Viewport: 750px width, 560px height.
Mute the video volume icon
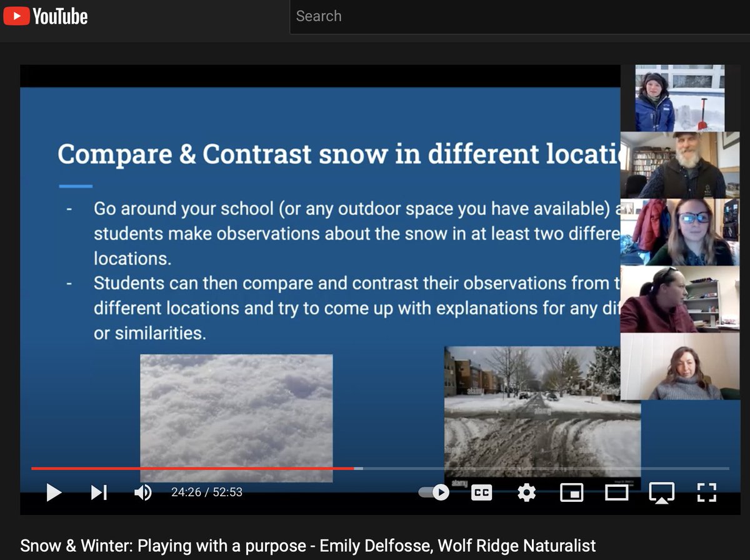[x=142, y=492]
